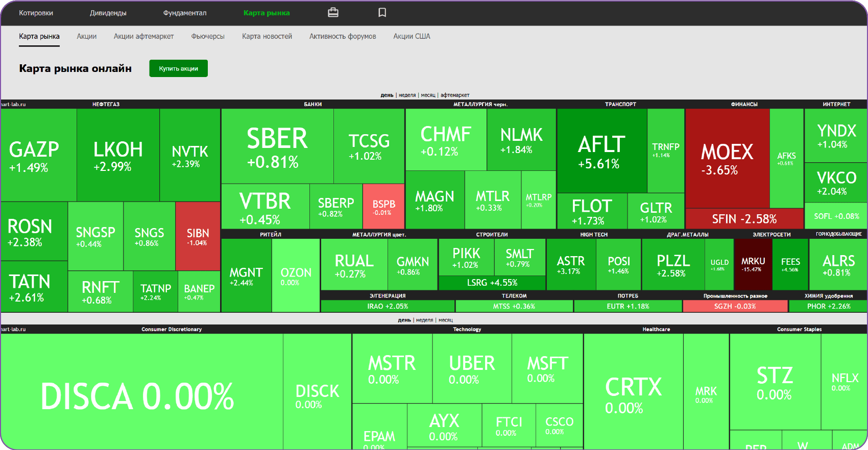Open Котировки in top navigation

(36, 13)
